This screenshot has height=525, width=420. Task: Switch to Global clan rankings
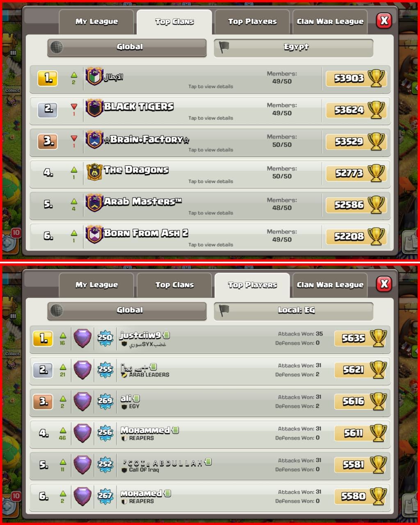point(127,48)
